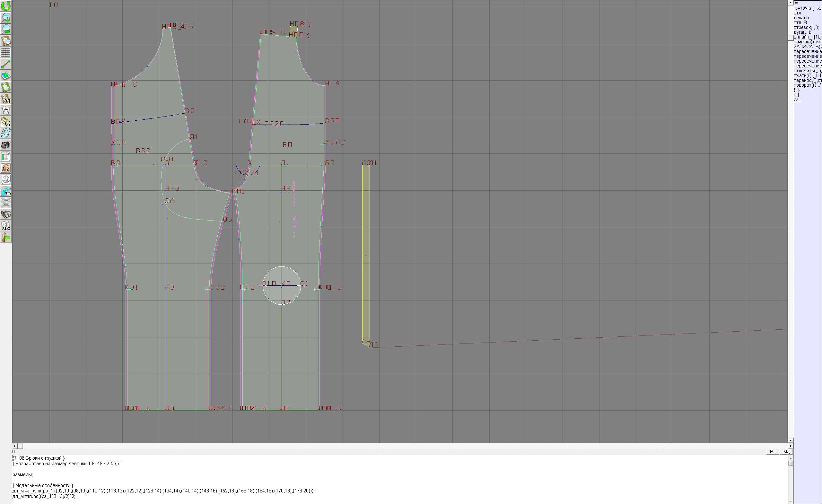Open the pattern piece with M icon
This screenshot has height=504, width=822.
click(6, 99)
